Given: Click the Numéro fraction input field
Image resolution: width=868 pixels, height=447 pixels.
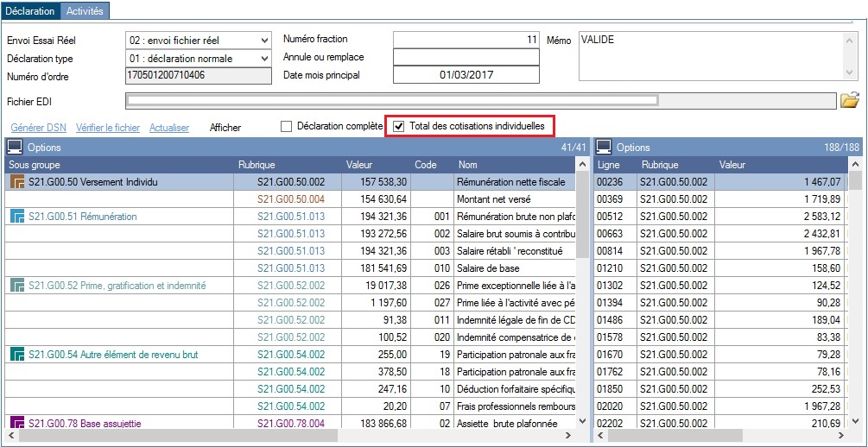Looking at the screenshot, I should point(466,40).
